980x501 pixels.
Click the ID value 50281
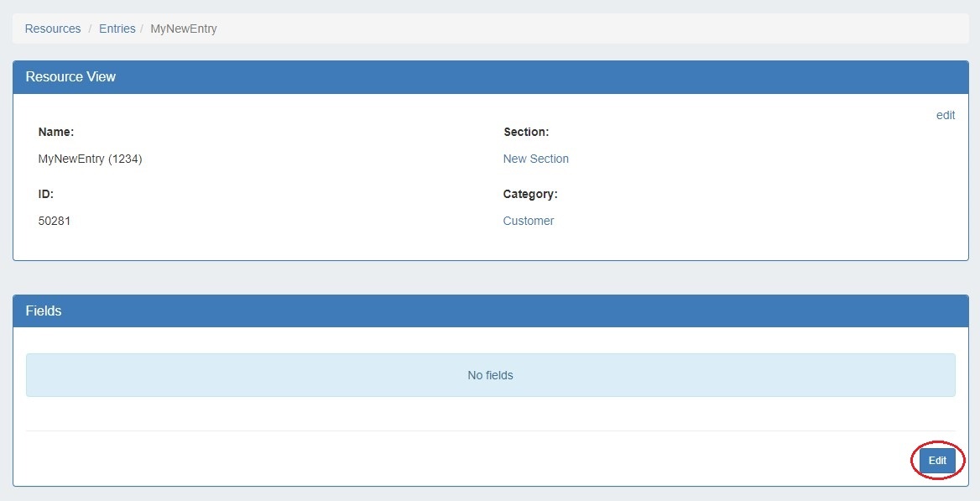55,221
